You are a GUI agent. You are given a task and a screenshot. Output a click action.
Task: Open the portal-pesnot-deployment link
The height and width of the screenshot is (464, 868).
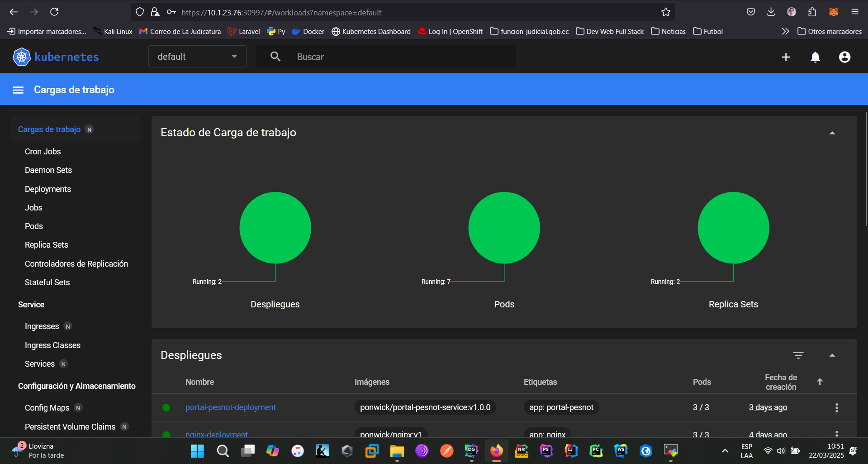click(x=230, y=407)
